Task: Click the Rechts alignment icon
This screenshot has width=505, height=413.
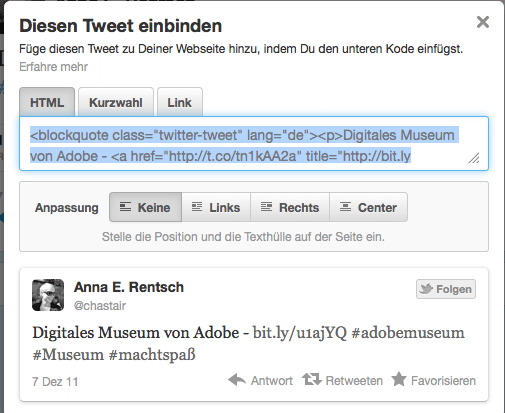Action: coord(266,207)
